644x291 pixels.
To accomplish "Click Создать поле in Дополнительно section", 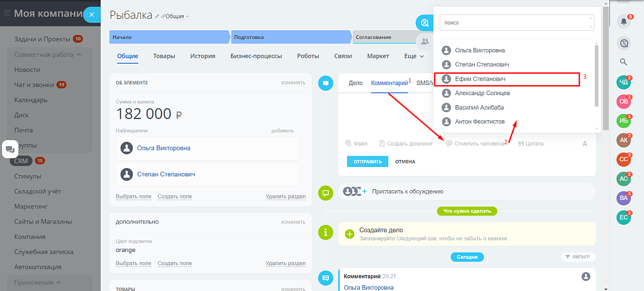I will pos(175,263).
